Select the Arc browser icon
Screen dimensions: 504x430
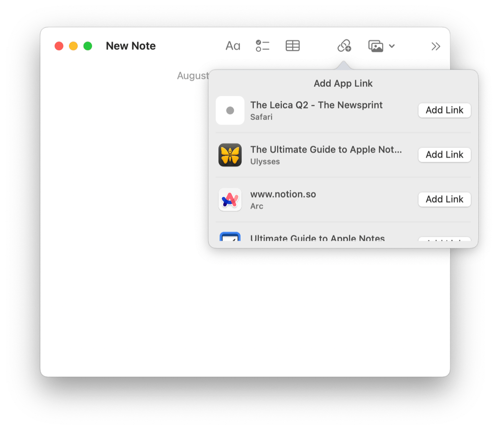(230, 199)
